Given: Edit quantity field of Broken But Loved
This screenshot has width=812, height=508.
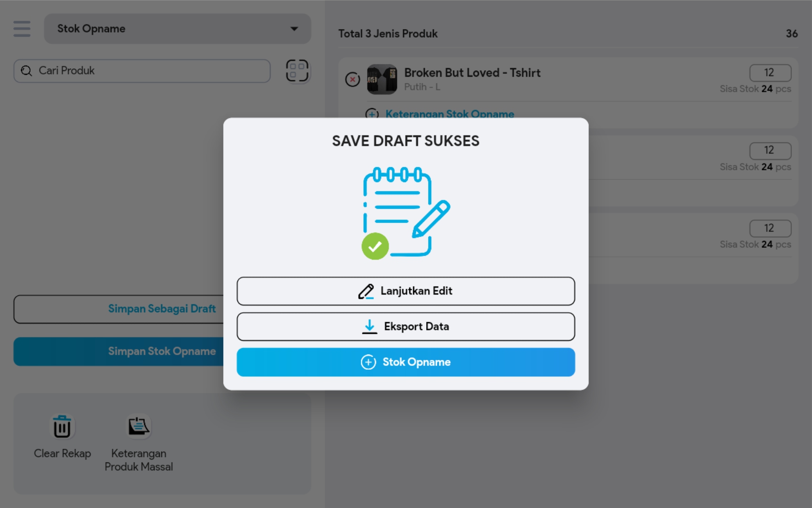Looking at the screenshot, I should [x=770, y=73].
